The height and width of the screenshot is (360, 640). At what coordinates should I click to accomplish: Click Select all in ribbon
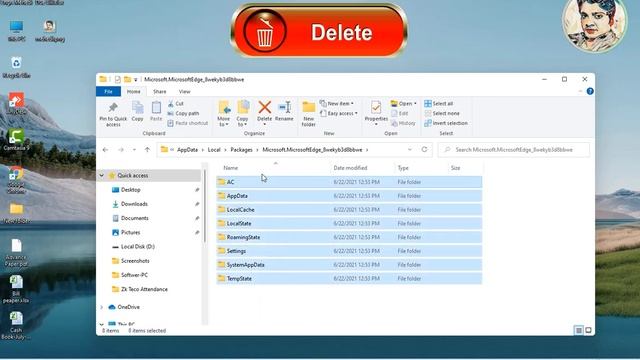point(439,104)
